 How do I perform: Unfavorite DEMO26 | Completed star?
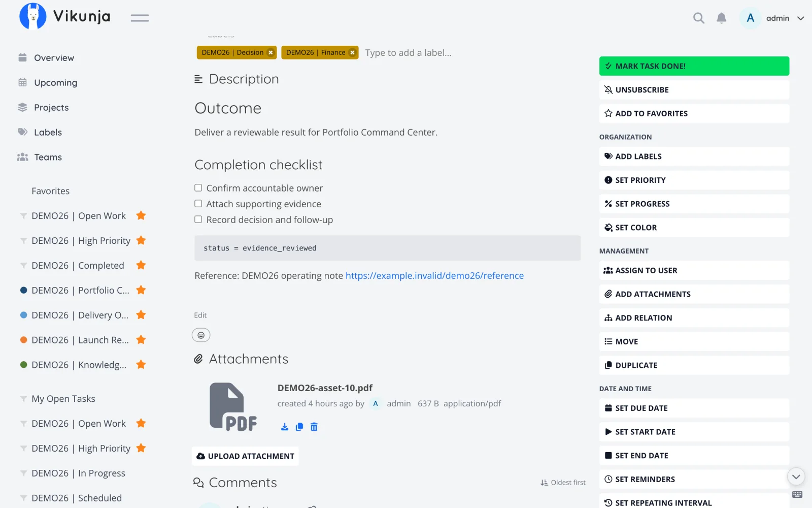click(141, 265)
